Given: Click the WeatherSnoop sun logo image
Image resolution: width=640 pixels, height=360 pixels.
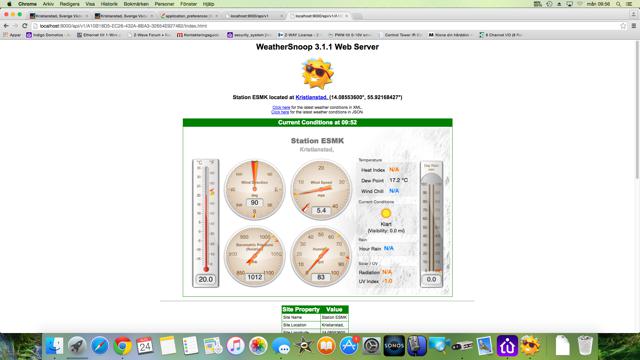Looking at the screenshot, I should [317, 73].
